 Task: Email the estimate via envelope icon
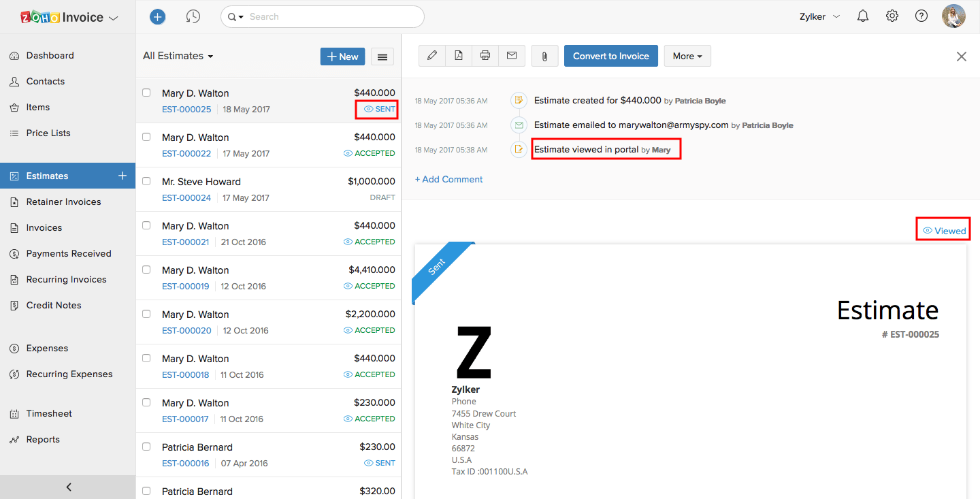(x=512, y=56)
